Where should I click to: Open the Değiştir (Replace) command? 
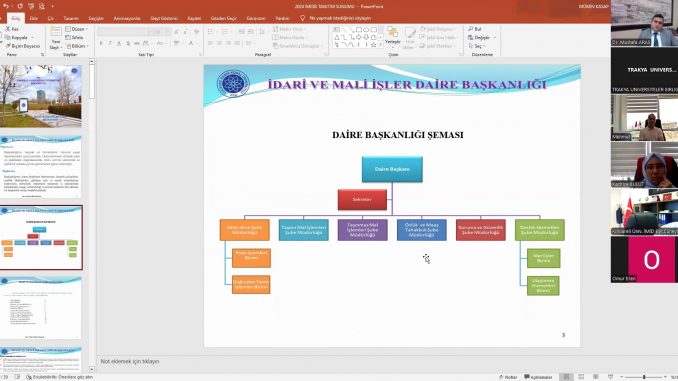pyautogui.click(x=481, y=38)
